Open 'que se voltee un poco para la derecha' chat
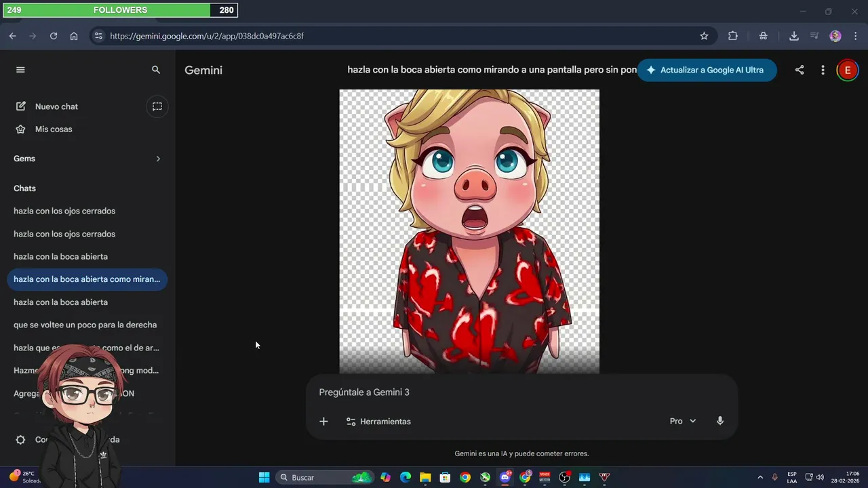The image size is (868, 488). [85, 325]
